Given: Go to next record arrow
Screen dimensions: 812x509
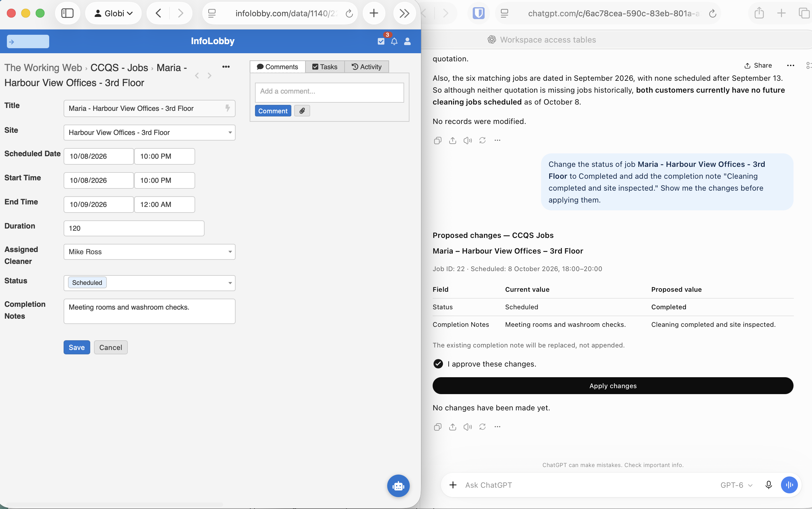Looking at the screenshot, I should click(x=210, y=76).
